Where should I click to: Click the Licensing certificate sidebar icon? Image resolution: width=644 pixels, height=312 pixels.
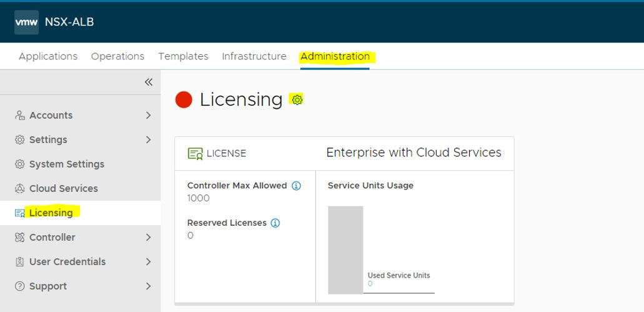[x=20, y=213]
